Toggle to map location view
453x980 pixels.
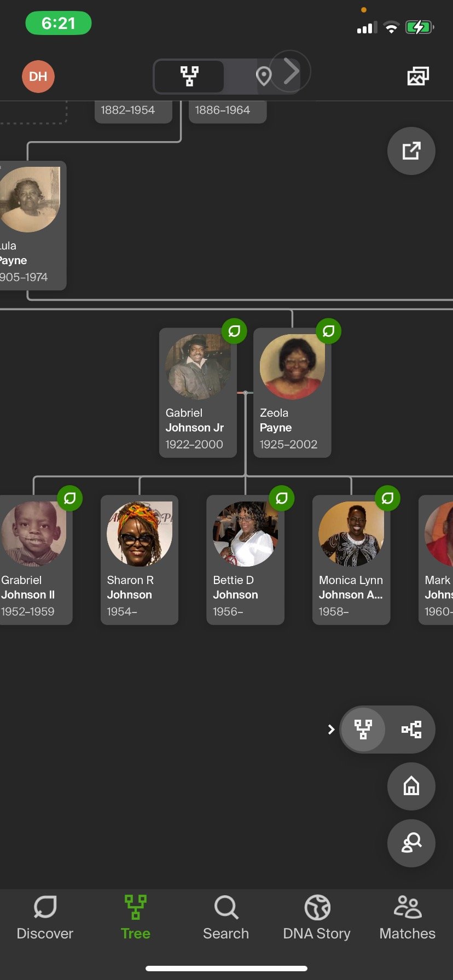264,76
